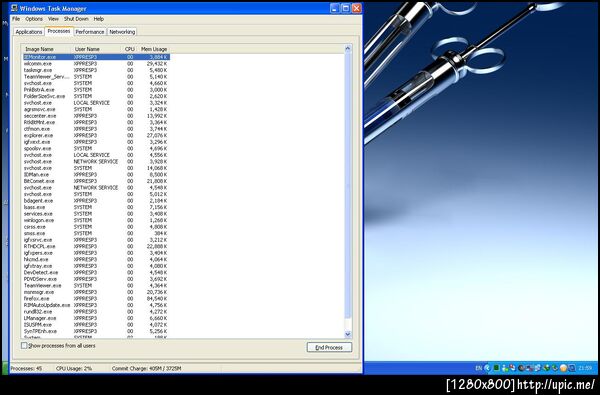Select the lsass.exe process
Viewport: 600px width, 395px height.
[x=96, y=207]
